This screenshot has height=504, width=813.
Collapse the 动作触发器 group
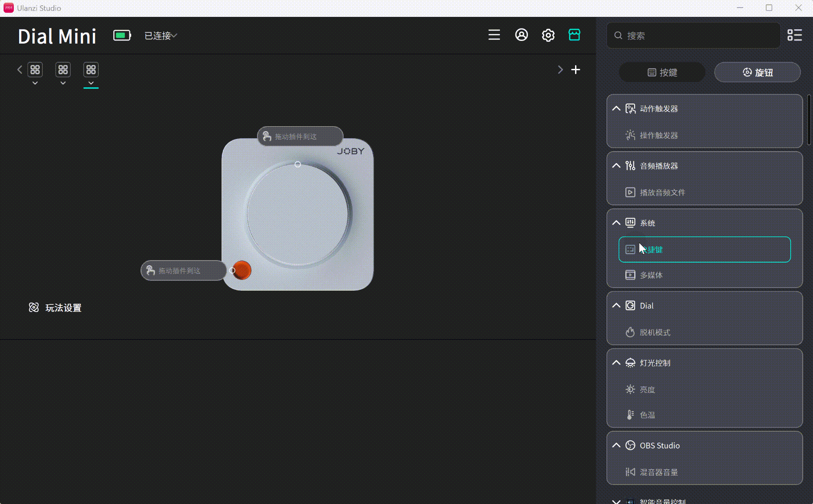pos(616,108)
